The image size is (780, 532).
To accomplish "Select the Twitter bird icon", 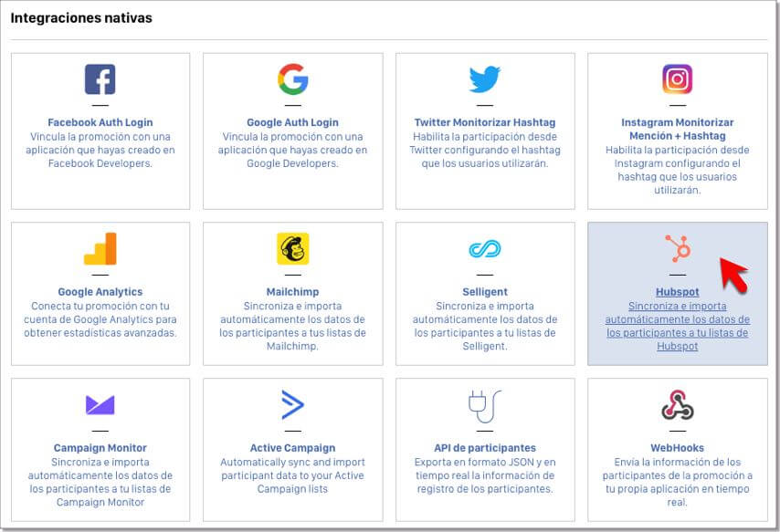I will tap(485, 79).
